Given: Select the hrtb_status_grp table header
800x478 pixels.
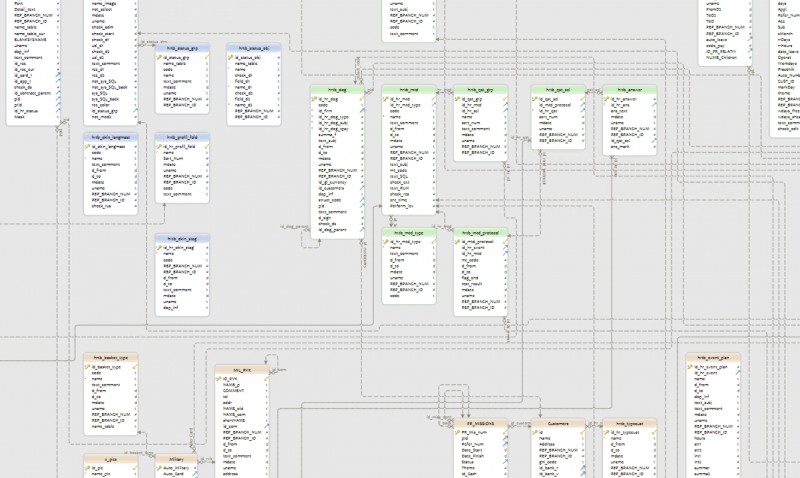Looking at the screenshot, I should [182, 48].
